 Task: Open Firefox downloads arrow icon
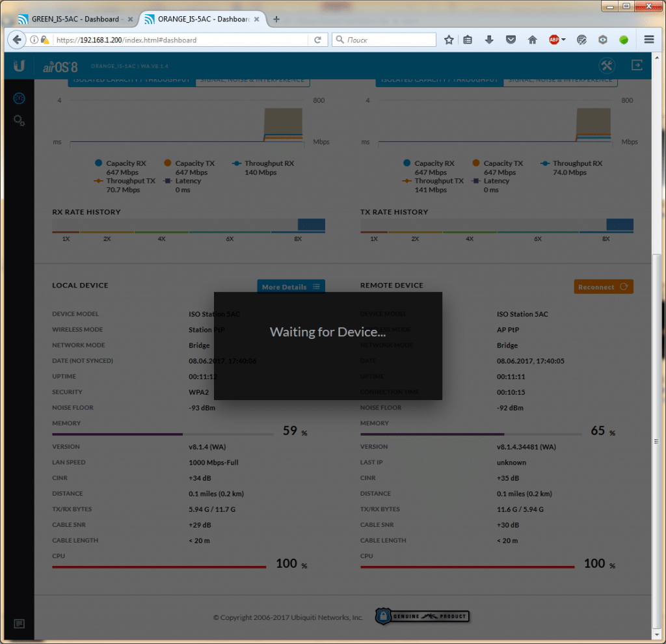(x=490, y=40)
